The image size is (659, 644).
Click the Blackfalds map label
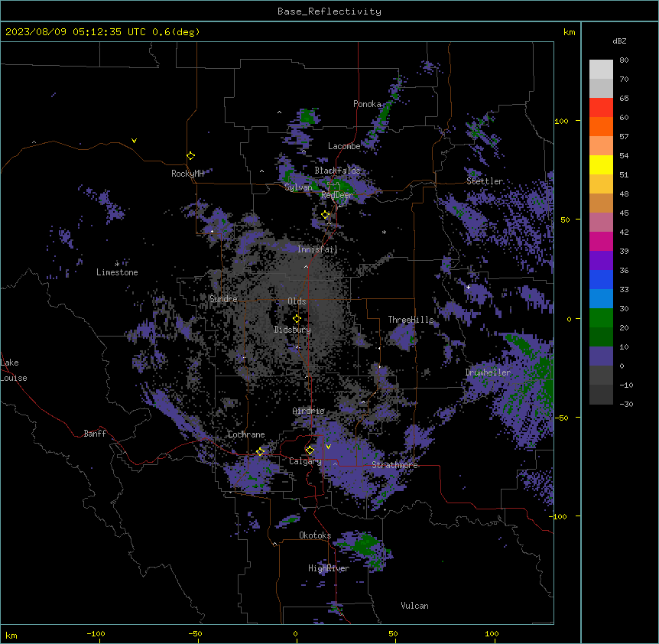click(337, 171)
